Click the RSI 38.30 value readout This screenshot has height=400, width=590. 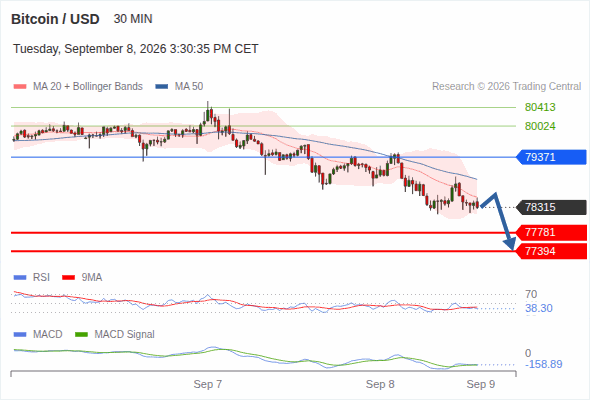tap(539, 309)
